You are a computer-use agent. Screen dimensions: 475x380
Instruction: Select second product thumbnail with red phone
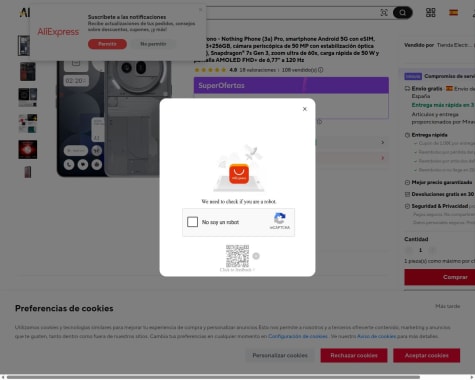[28, 71]
